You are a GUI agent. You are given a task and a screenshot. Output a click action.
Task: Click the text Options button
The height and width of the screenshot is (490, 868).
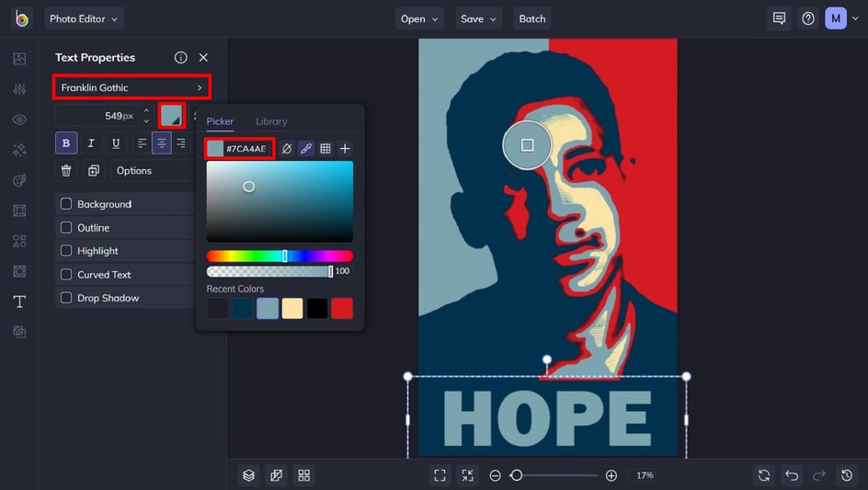pyautogui.click(x=153, y=170)
